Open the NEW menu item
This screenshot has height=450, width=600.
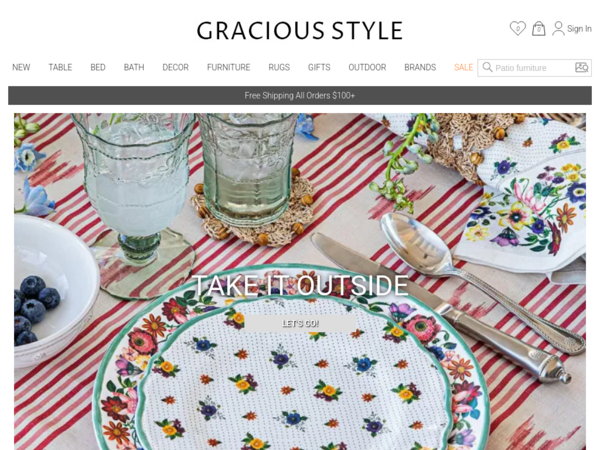click(21, 67)
